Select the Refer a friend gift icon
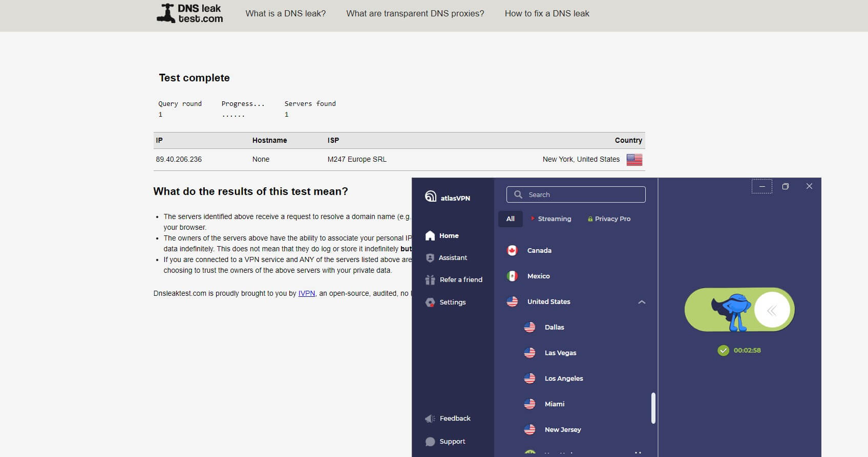 430,280
